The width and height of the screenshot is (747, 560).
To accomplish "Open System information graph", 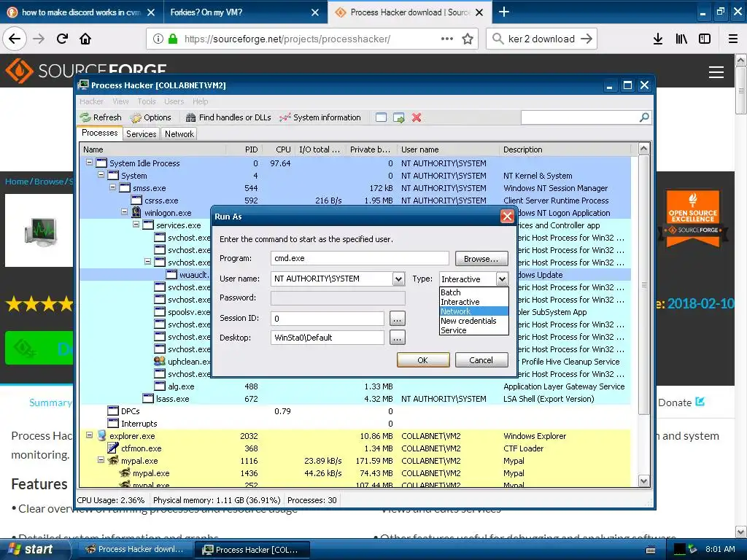I will [x=320, y=117].
